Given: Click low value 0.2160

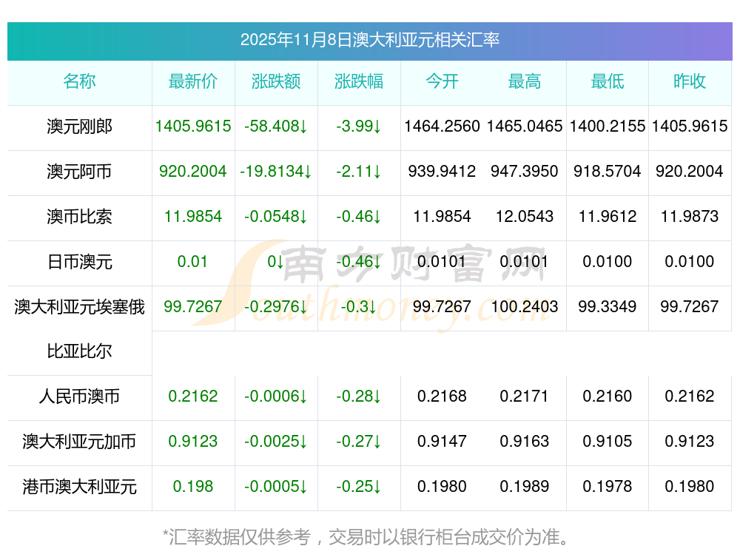Looking at the screenshot, I should pyautogui.click(x=608, y=396).
